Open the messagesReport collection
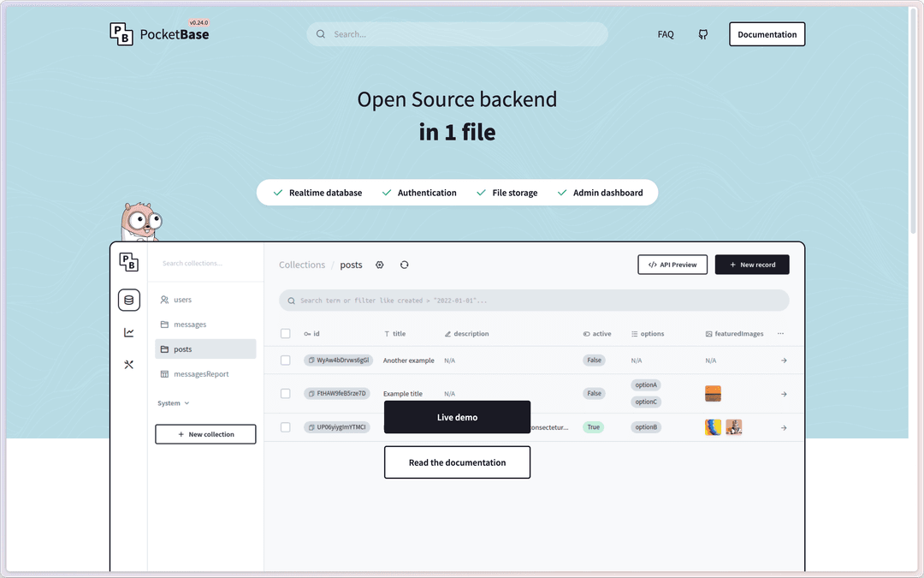 (x=201, y=374)
